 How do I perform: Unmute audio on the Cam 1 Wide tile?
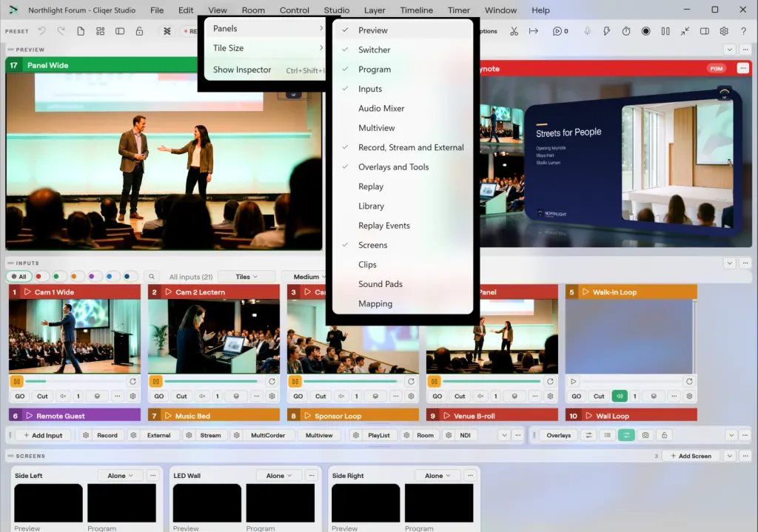click(x=63, y=396)
